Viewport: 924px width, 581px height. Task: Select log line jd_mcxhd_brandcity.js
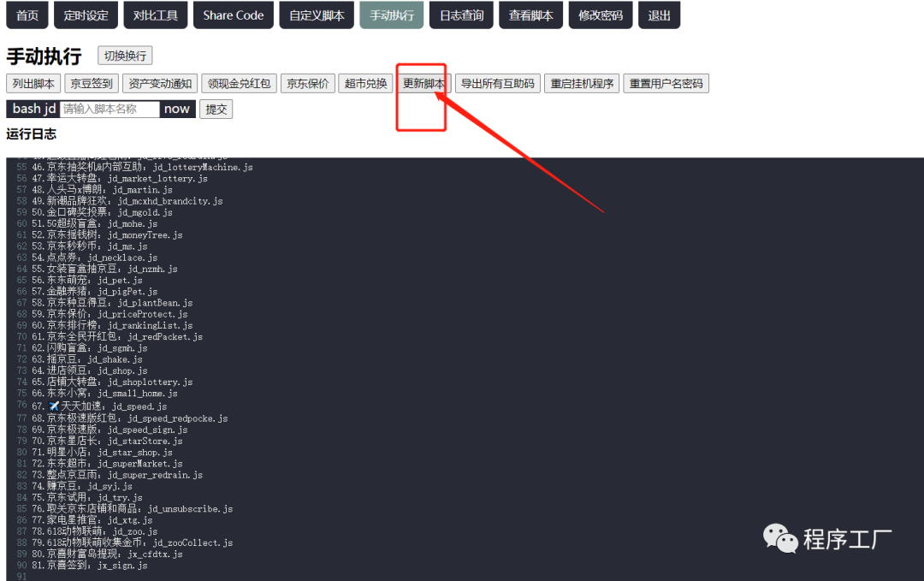point(127,201)
